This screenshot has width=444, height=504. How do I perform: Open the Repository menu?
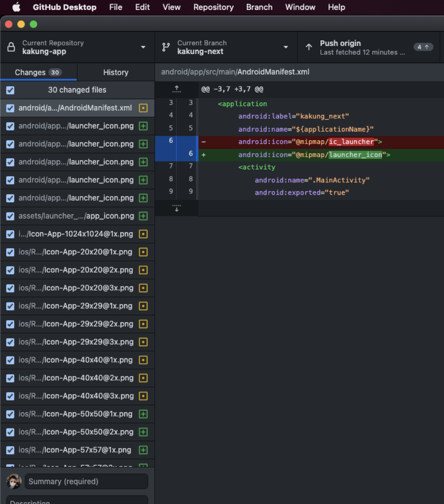pos(214,7)
